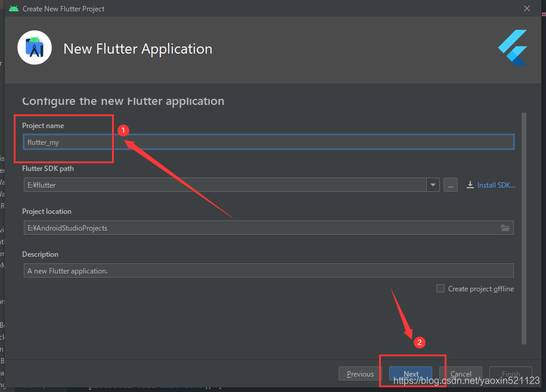Screen dimensions: 546x392
Task: Open the folder browse icon in Project location
Action: [x=505, y=228]
